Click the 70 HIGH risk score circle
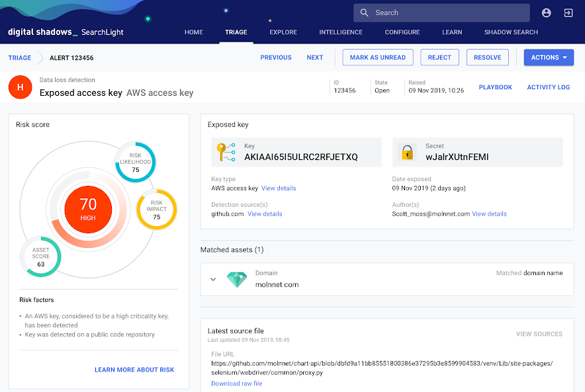The height and width of the screenshot is (392, 585). 88,210
